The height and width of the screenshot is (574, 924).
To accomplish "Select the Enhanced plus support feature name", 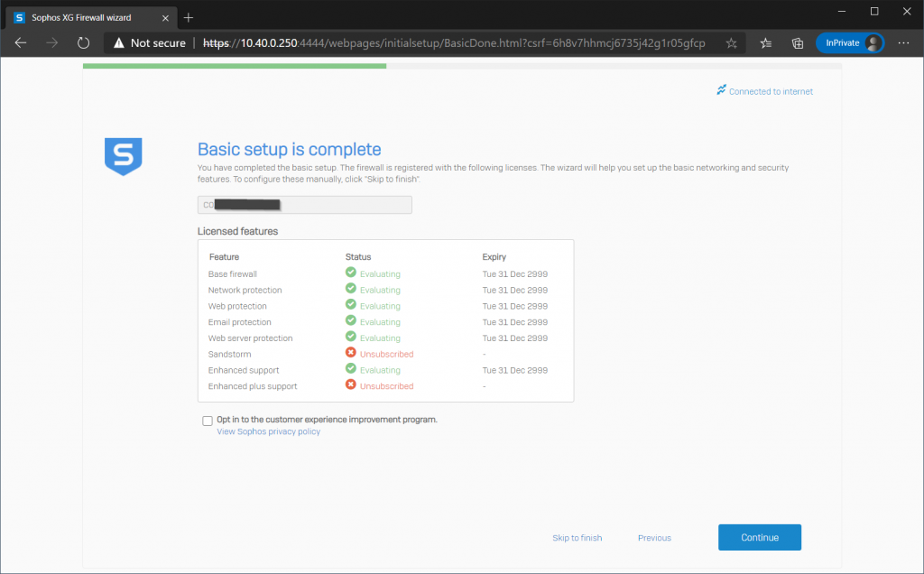I will (253, 386).
